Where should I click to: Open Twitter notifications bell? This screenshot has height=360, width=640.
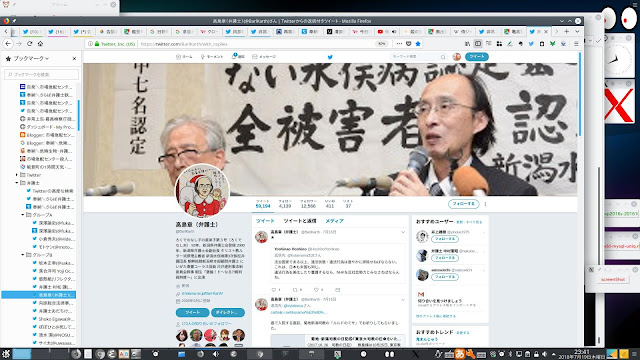[238, 57]
